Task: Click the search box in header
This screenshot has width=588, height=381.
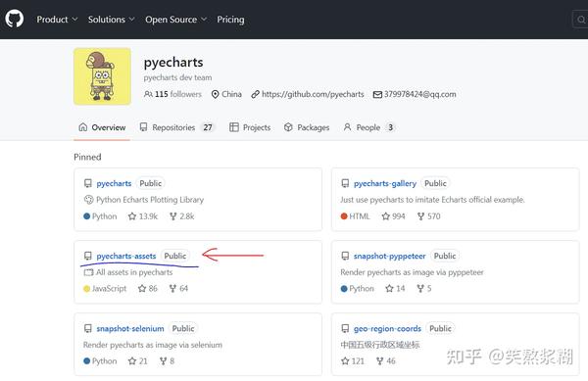Action: 580,20
